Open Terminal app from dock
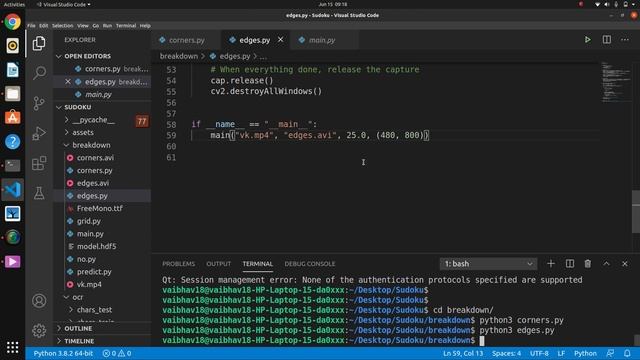The width and height of the screenshot is (640, 360). 13,165
